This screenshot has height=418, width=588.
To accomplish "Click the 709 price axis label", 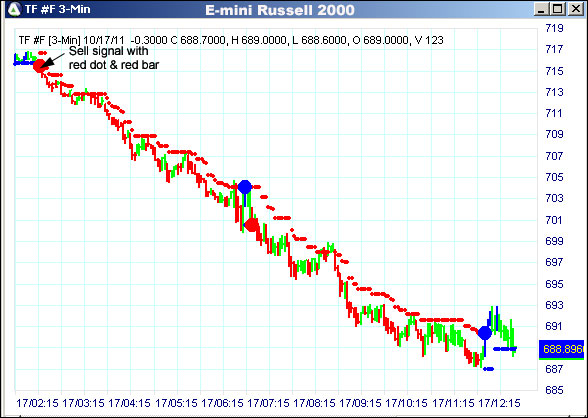I will [554, 134].
